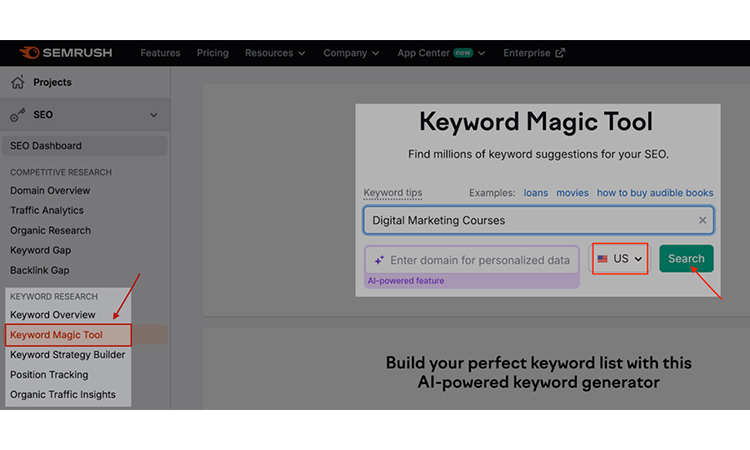Open Traffic Analytics
Image resolution: width=750 pixels, height=450 pixels.
[47, 210]
